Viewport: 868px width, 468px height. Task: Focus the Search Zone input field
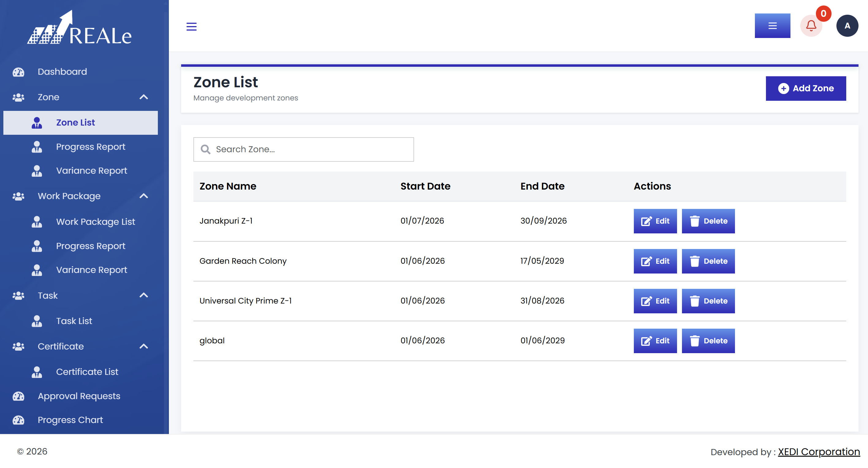point(304,149)
